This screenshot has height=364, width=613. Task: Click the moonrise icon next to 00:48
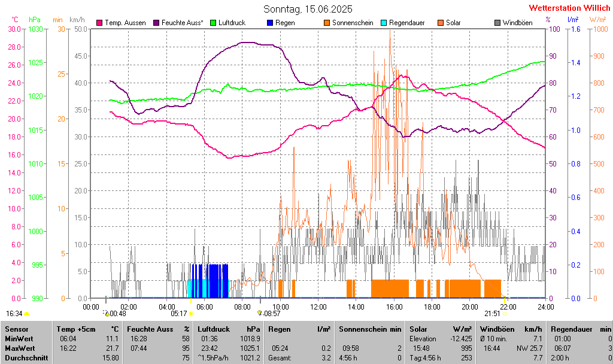tap(105, 313)
